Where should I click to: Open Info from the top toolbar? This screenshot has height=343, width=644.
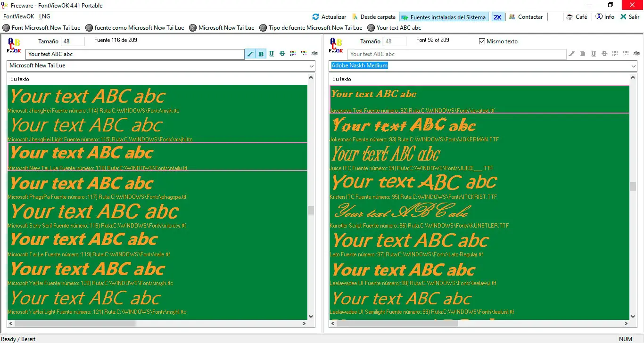point(605,17)
